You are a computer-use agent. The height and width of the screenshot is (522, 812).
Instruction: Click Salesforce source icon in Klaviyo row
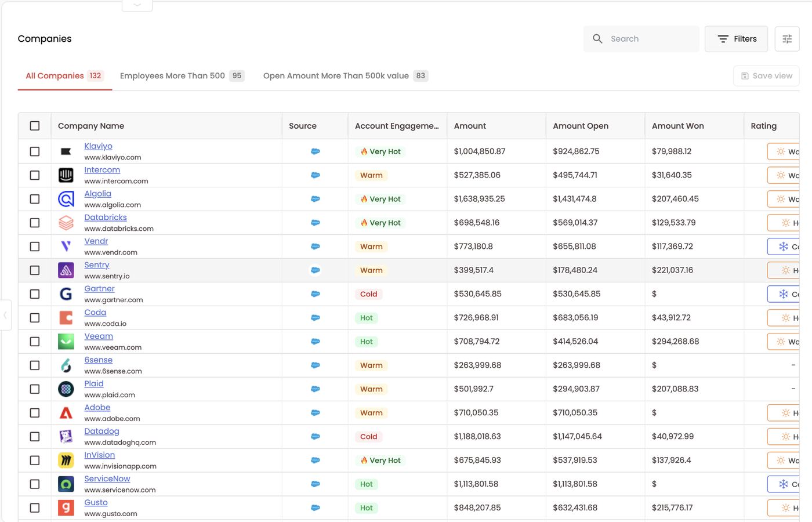pyautogui.click(x=316, y=151)
